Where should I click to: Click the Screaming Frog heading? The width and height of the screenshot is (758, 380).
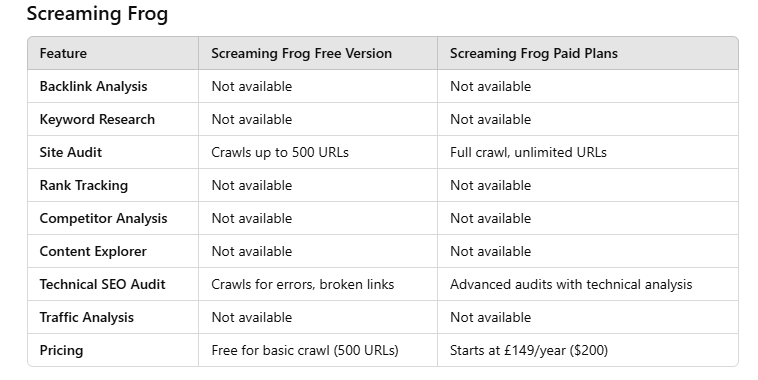pyautogui.click(x=97, y=14)
